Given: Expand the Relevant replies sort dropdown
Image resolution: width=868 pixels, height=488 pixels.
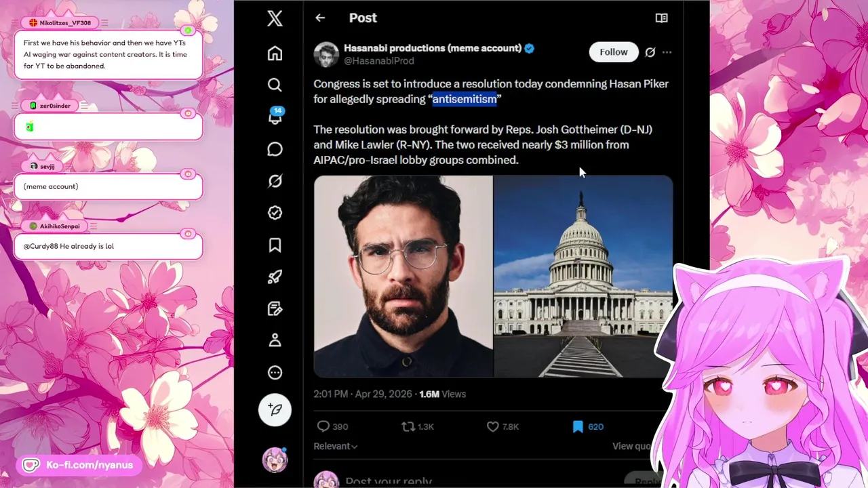Looking at the screenshot, I should [x=335, y=446].
